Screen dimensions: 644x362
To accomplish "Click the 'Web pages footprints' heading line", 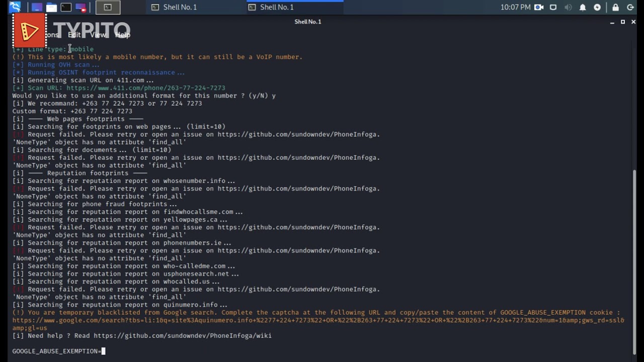I will click(x=77, y=119).
